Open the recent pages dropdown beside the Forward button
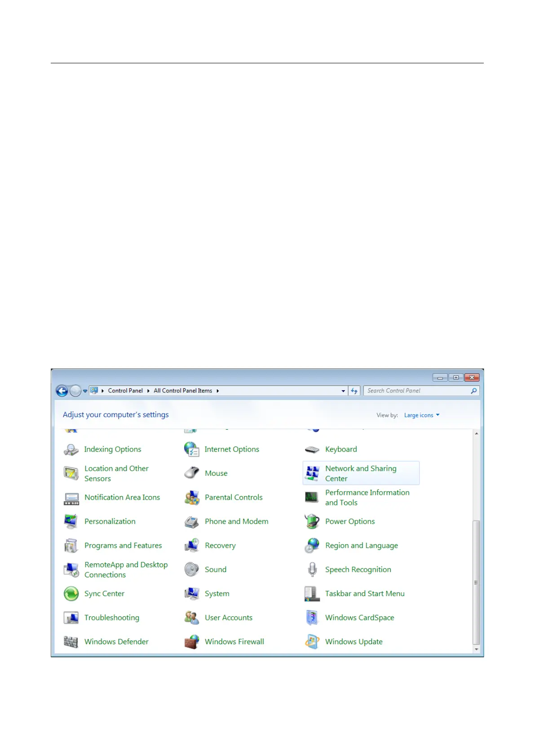The image size is (535, 756). coord(85,391)
